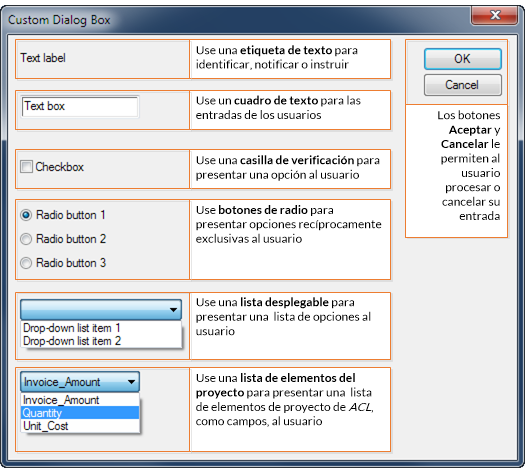Click the Text label caption
525x473 pixels.
point(43,58)
